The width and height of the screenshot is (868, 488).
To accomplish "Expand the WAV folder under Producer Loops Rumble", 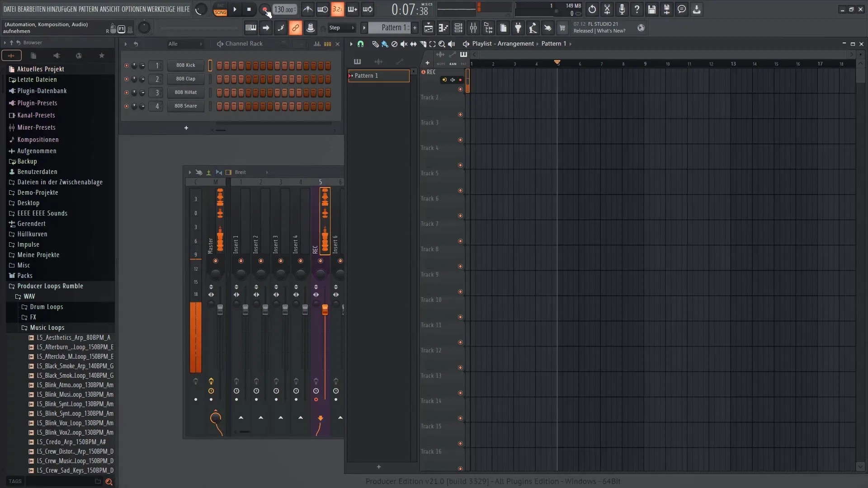I will [28, 296].
